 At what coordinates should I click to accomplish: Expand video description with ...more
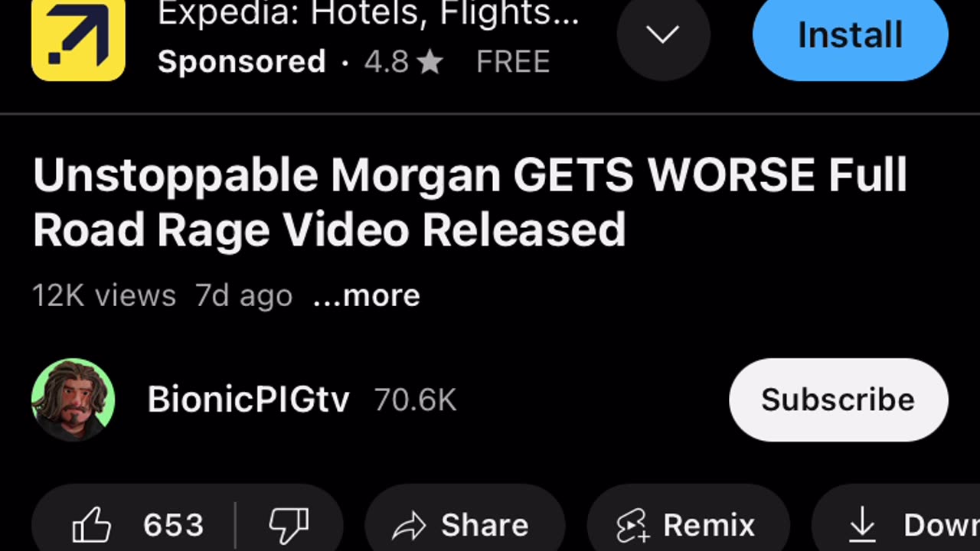coord(366,295)
